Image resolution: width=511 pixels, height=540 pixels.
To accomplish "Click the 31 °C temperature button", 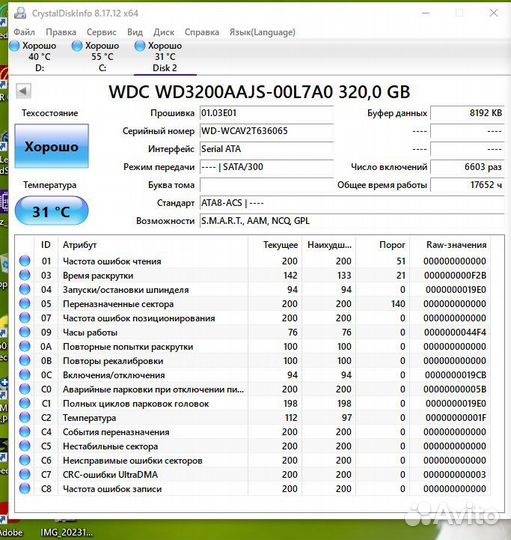I will coord(52,211).
